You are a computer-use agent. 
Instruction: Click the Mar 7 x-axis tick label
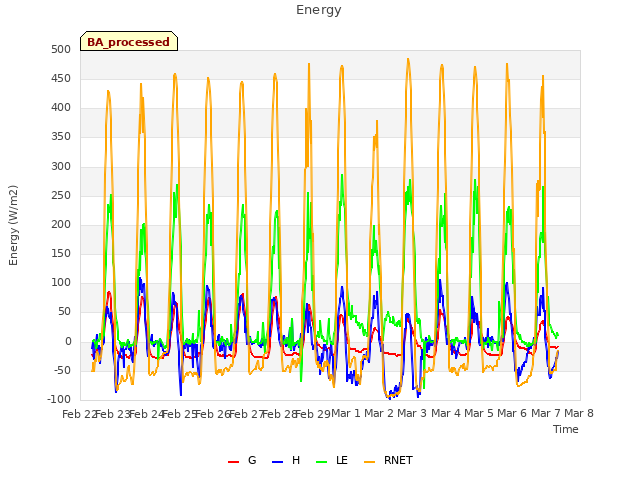[546, 414]
